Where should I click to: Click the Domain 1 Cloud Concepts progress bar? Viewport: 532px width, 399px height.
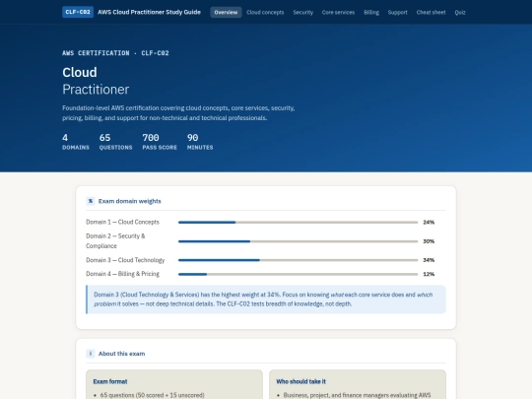coord(298,223)
